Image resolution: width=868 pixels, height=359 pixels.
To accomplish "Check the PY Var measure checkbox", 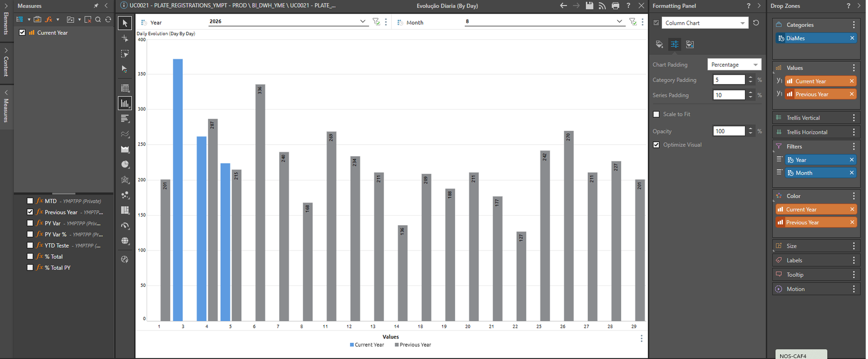I will coord(30,223).
